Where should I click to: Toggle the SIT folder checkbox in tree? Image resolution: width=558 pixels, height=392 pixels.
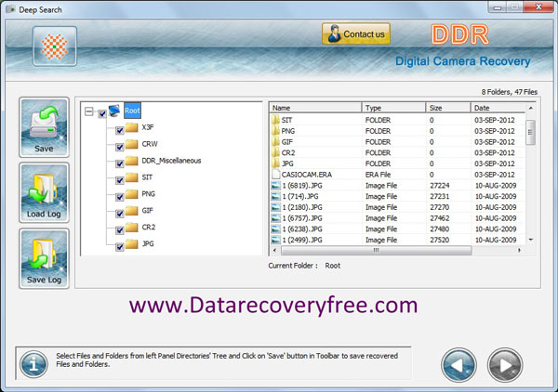tap(120, 180)
